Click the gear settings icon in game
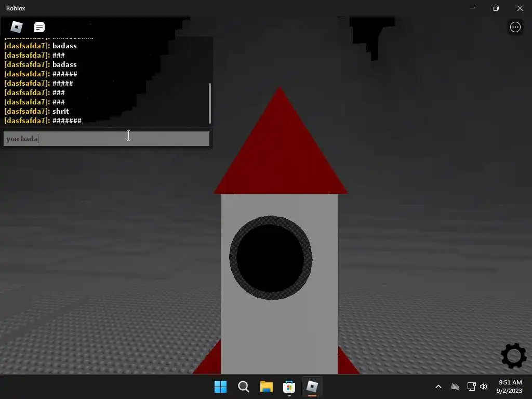Viewport: 532px width, 399px height. tap(514, 355)
